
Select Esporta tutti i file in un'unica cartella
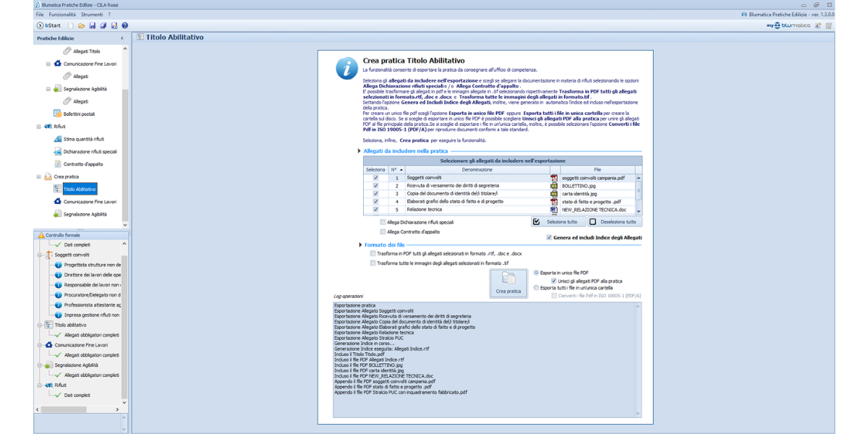click(536, 288)
